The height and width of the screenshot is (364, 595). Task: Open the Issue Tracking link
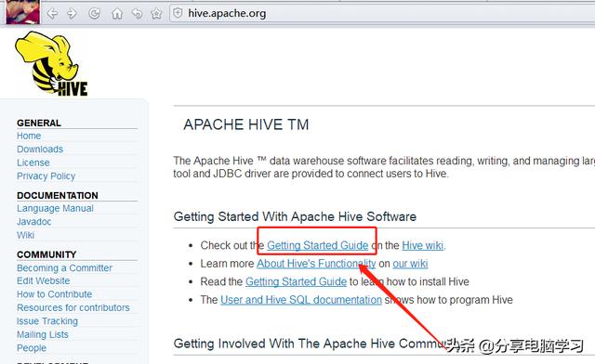47,321
